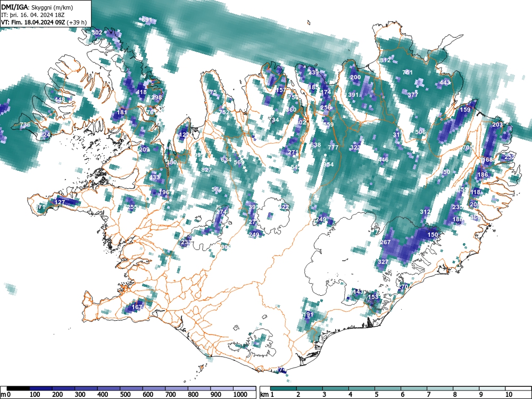Click the 736 visibility value on the map

(x=25, y=124)
